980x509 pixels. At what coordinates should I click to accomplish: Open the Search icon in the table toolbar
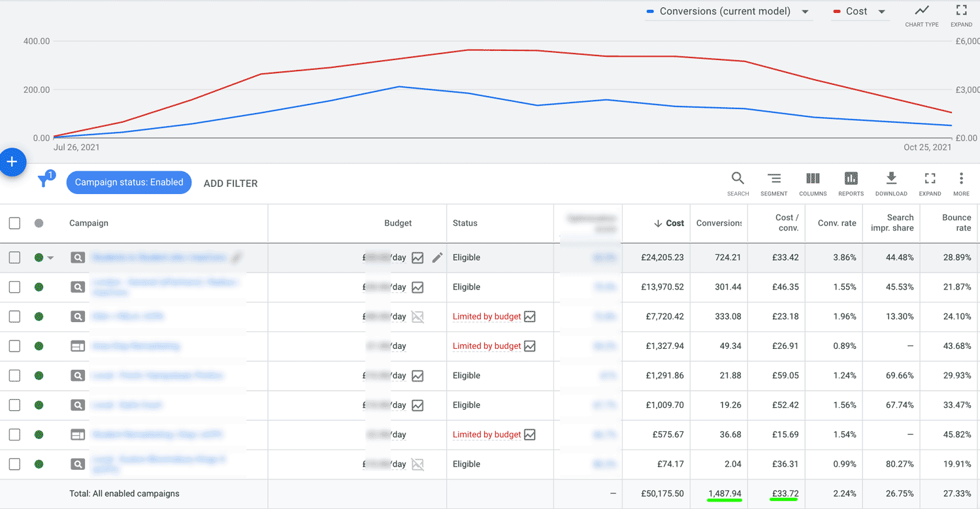[x=738, y=179]
